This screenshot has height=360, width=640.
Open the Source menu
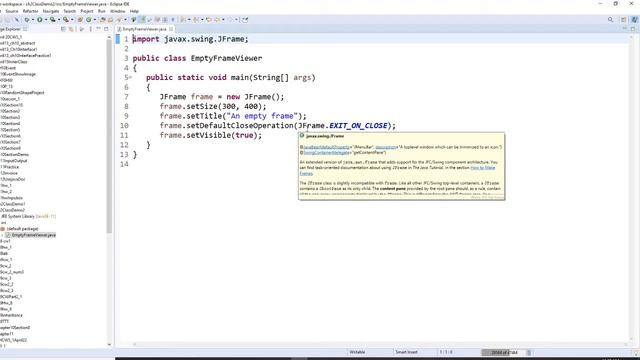(x=12, y=11)
